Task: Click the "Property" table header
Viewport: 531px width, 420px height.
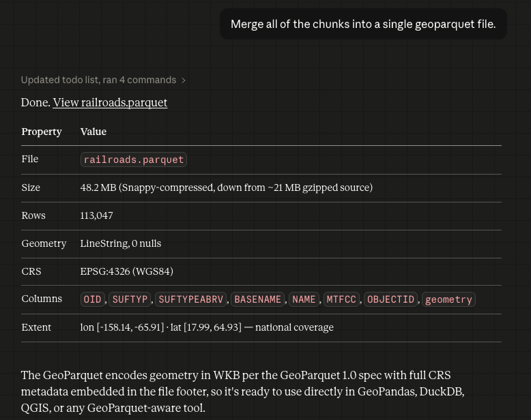Action: coord(42,132)
